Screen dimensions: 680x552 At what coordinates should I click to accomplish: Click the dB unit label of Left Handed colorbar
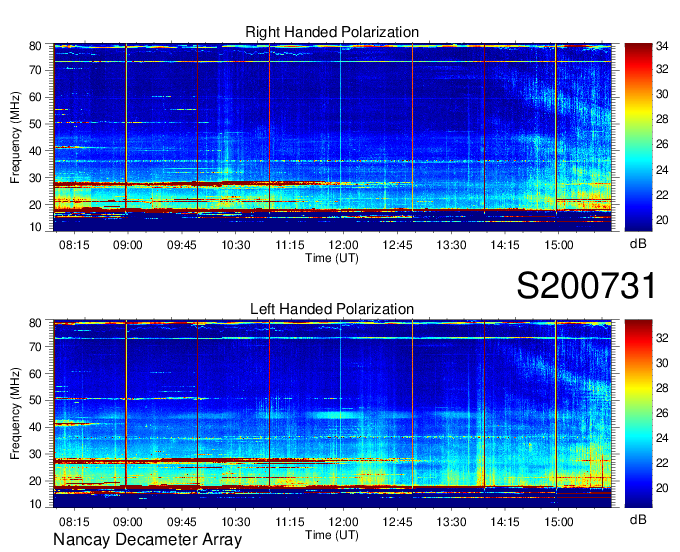pos(638,520)
